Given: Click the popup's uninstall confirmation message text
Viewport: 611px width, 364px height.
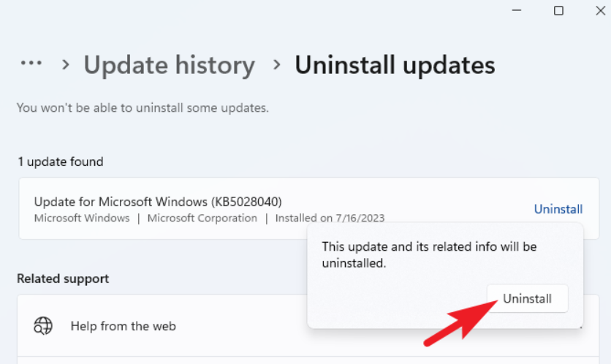Looking at the screenshot, I should [429, 254].
